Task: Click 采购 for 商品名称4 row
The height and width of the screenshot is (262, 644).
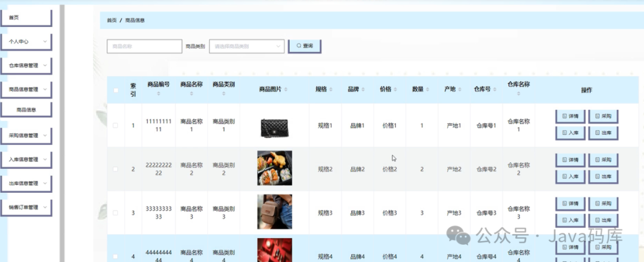Action: (x=603, y=247)
